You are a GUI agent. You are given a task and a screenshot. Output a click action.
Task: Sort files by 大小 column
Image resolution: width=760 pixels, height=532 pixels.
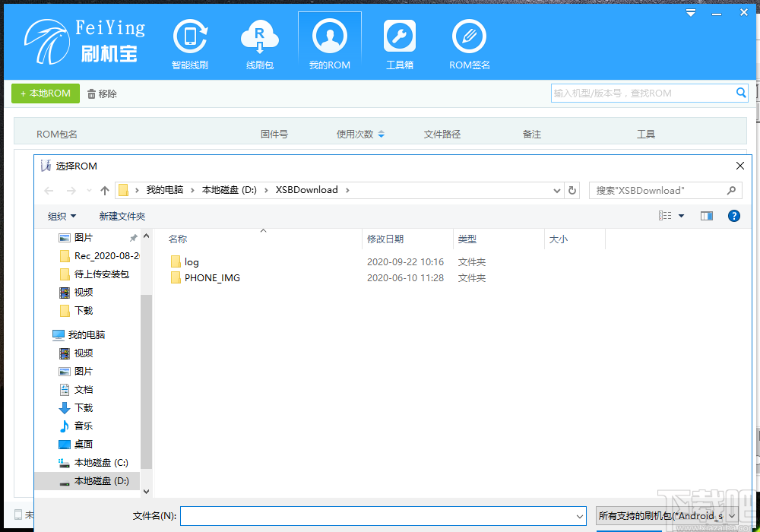[x=559, y=239]
